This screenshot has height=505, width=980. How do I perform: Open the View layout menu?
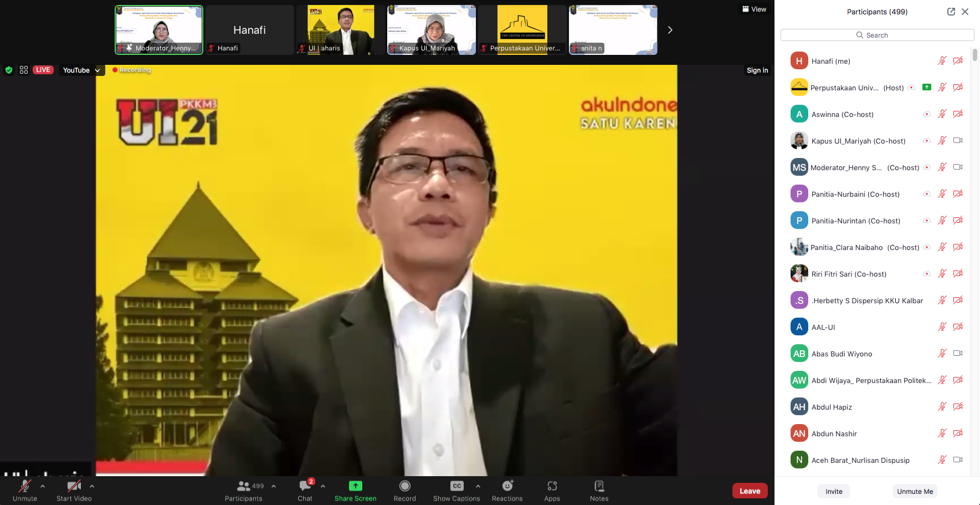click(x=755, y=9)
